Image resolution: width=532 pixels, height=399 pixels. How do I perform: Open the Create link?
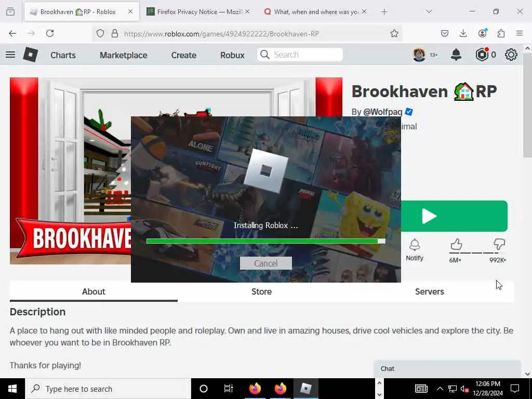tap(183, 55)
